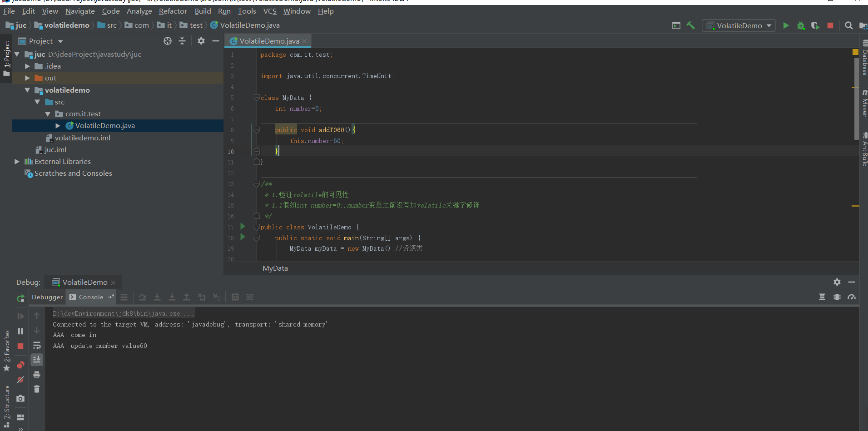Open the Project view type dropdown

coord(60,41)
